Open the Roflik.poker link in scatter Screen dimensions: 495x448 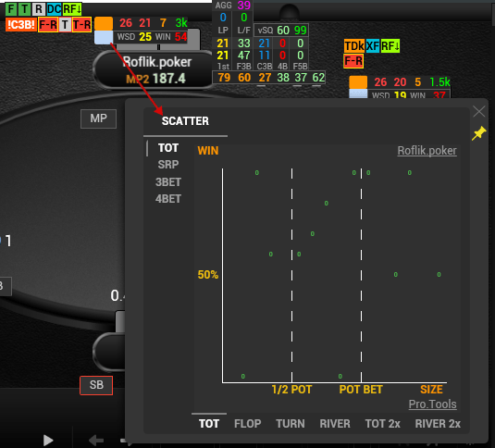click(x=427, y=151)
